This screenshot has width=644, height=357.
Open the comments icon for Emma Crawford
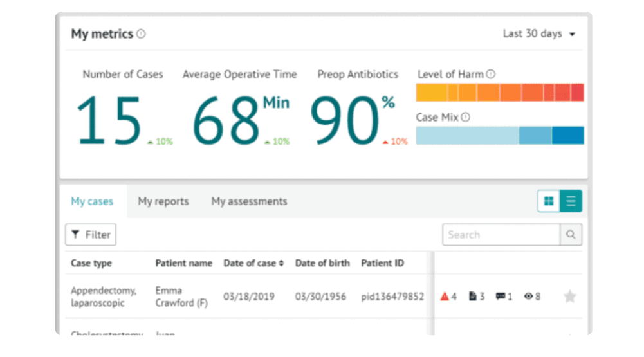click(501, 296)
